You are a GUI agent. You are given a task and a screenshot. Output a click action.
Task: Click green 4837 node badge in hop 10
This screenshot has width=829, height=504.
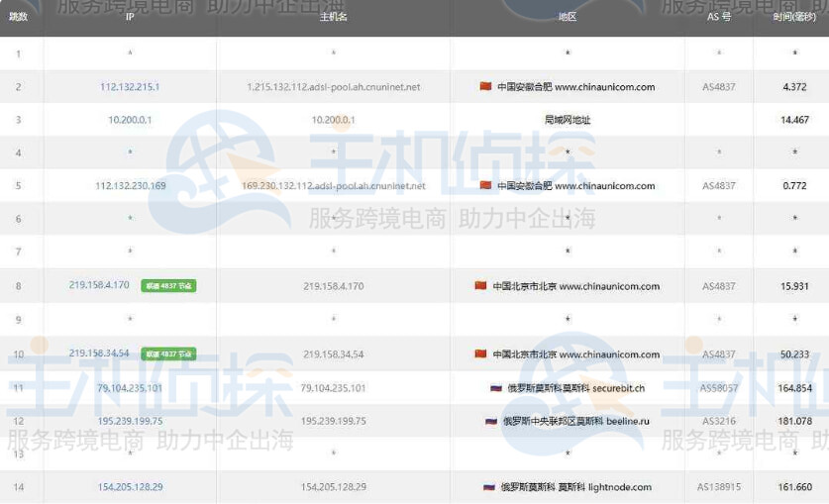168,353
